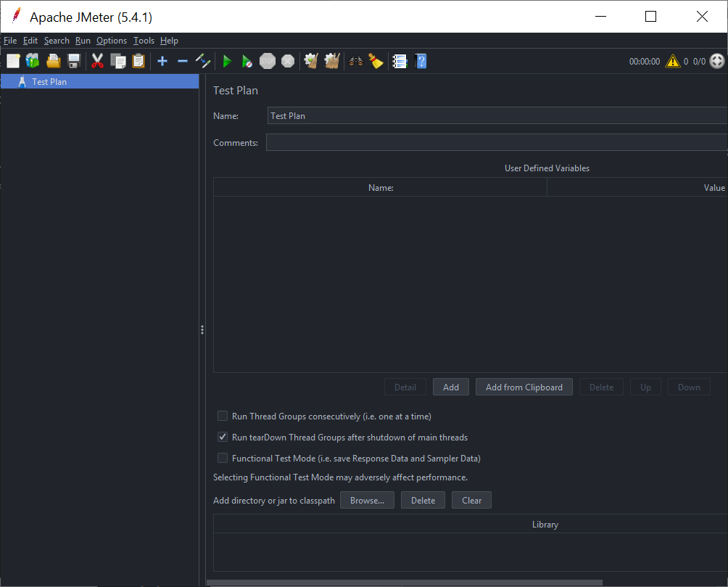
Task: Click Add from Clipboard button
Action: (524, 387)
